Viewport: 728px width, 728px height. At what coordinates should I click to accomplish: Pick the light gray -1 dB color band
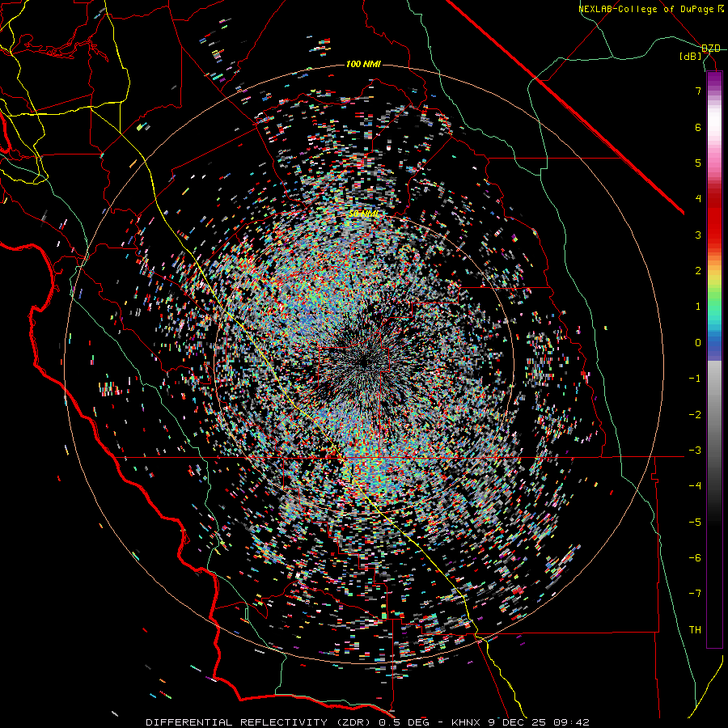pyautogui.click(x=714, y=376)
